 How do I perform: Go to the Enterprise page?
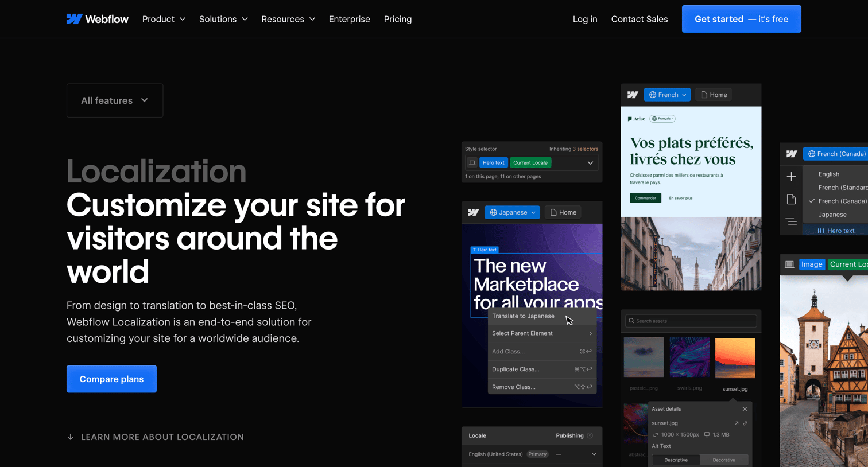click(x=349, y=19)
